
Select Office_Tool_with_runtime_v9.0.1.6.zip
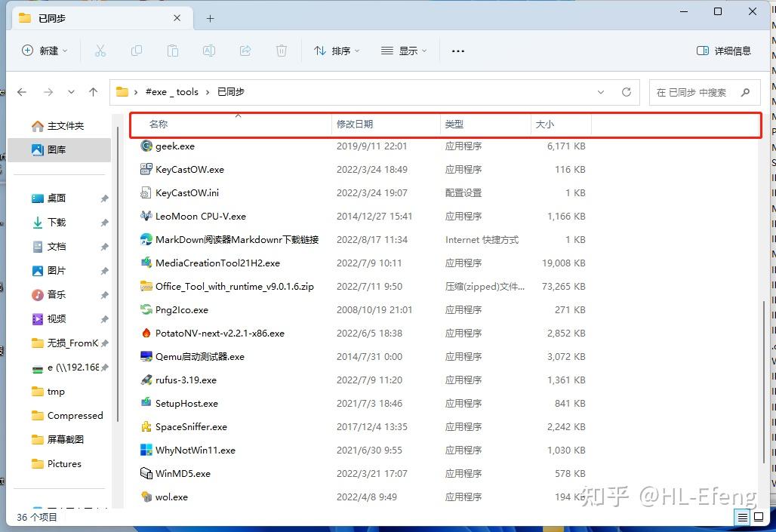coord(234,287)
